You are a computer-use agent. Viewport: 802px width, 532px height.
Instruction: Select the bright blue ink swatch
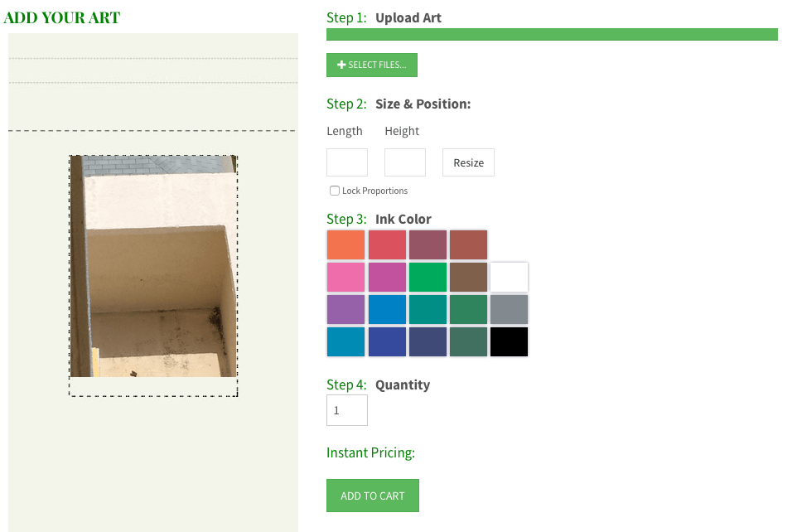(387, 309)
